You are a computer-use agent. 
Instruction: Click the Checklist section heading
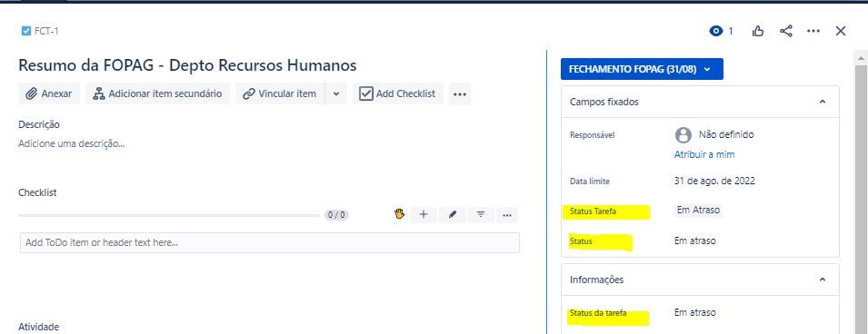pos(37,192)
